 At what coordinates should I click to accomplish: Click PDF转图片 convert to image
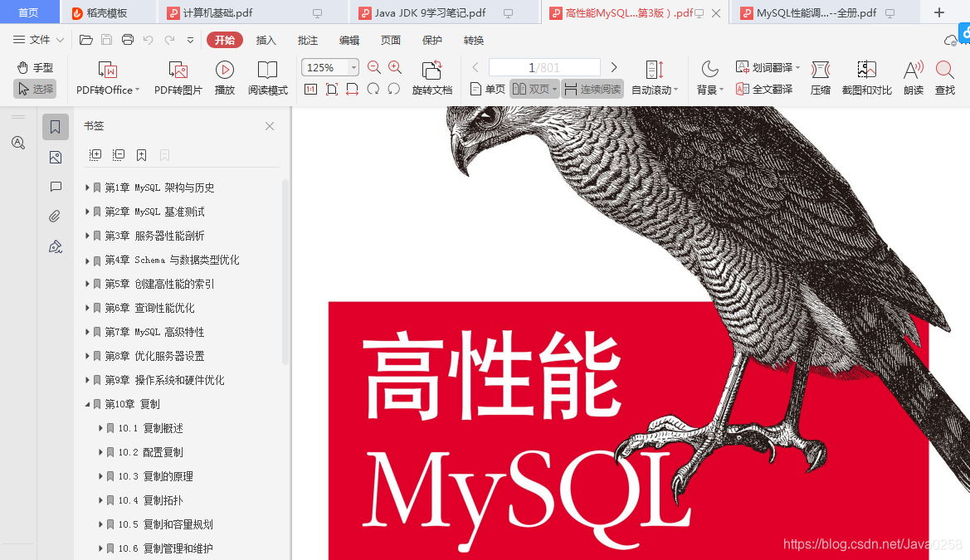click(178, 78)
